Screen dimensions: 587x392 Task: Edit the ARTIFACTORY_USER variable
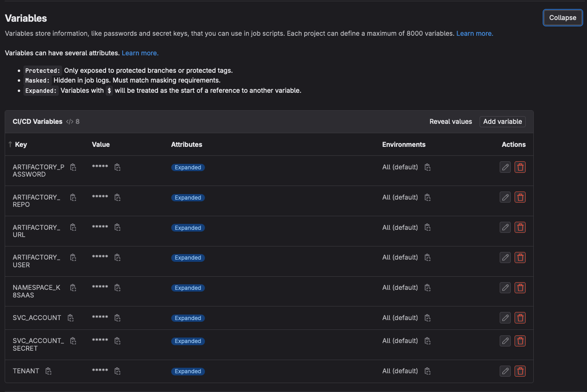[x=505, y=258]
